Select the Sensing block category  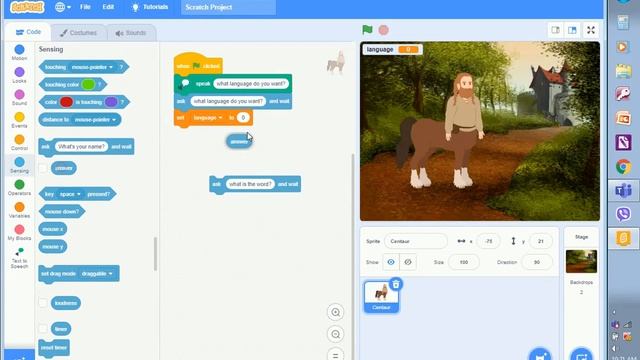point(19,165)
